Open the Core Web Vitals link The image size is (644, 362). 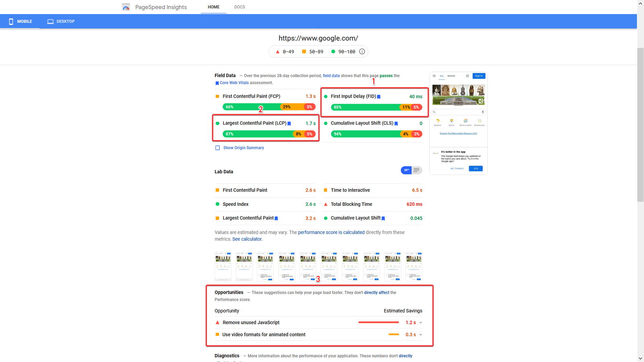click(x=234, y=83)
